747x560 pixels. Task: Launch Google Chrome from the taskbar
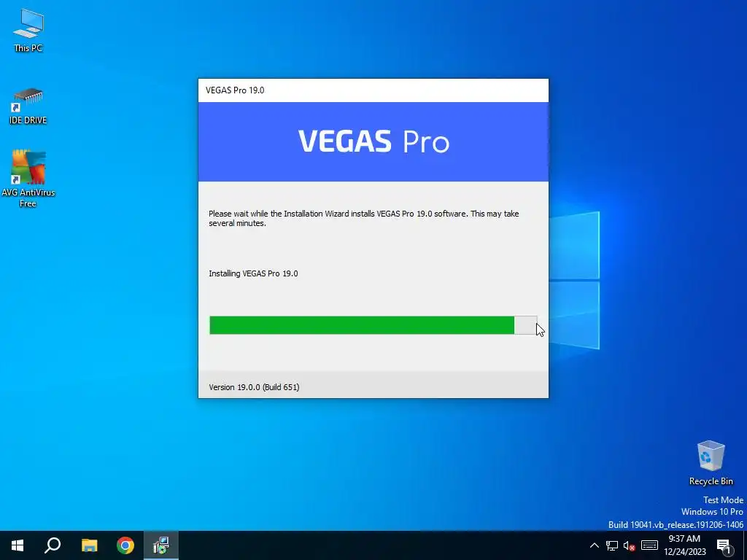click(x=125, y=545)
